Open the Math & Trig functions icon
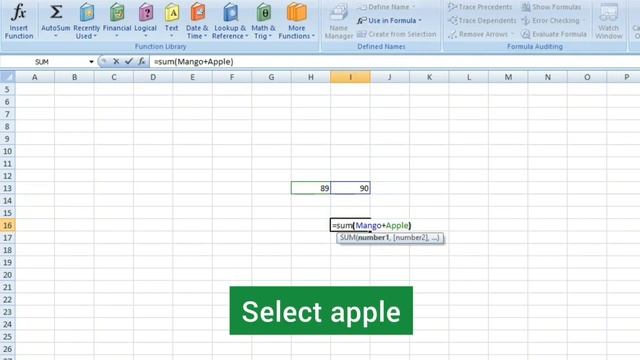640x360 pixels. pyautogui.click(x=263, y=13)
